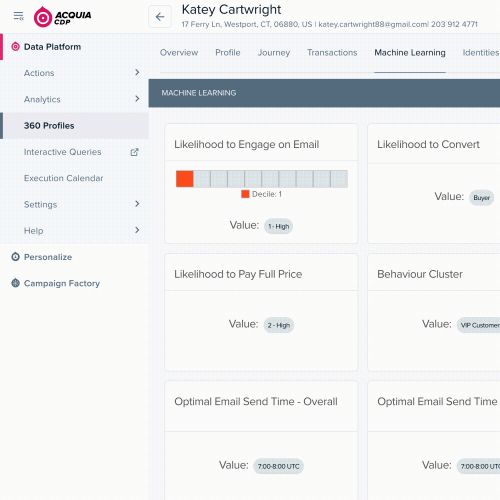The width and height of the screenshot is (500, 500).
Task: Open the Identities tab
Action: (481, 53)
